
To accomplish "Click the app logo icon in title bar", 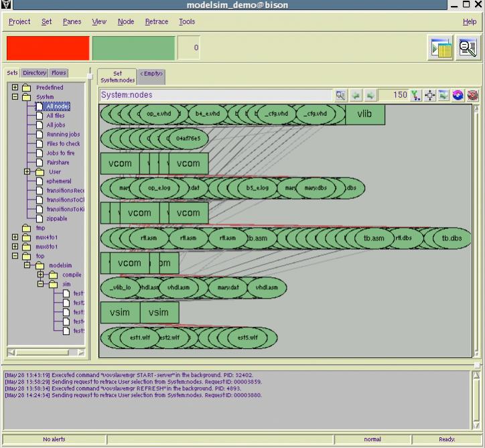I will [6, 4].
